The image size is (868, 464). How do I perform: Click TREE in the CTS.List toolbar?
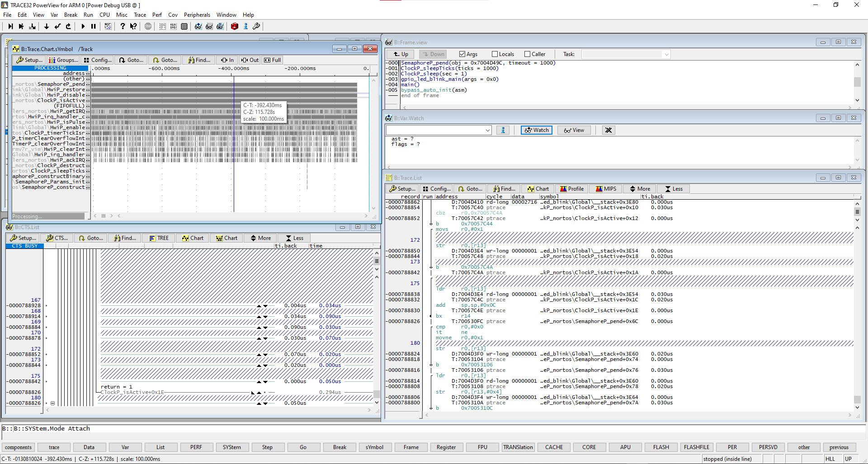click(x=159, y=238)
